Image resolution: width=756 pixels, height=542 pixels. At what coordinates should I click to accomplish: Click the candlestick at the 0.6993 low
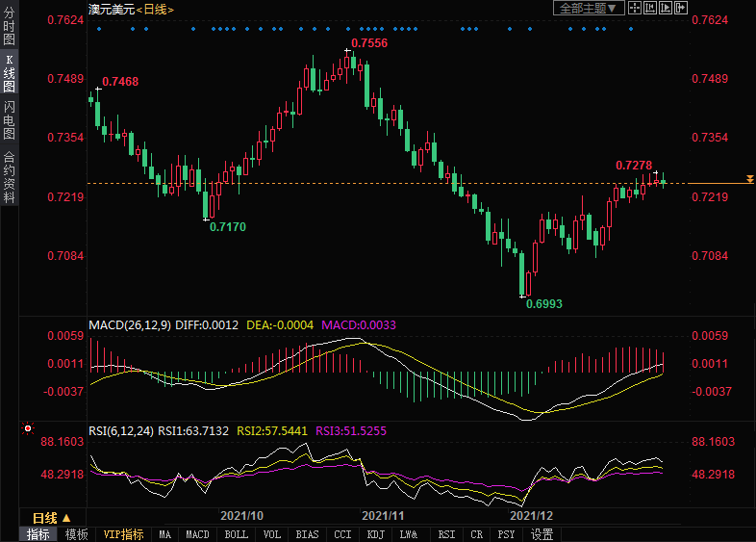(x=523, y=274)
